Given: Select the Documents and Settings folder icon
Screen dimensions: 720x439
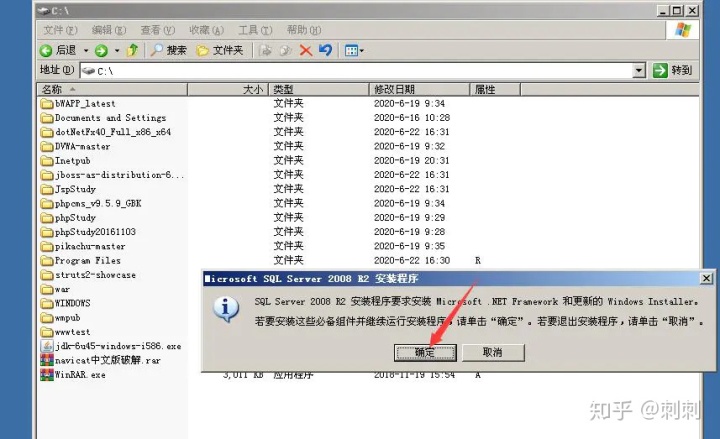Looking at the screenshot, I should [x=47, y=118].
